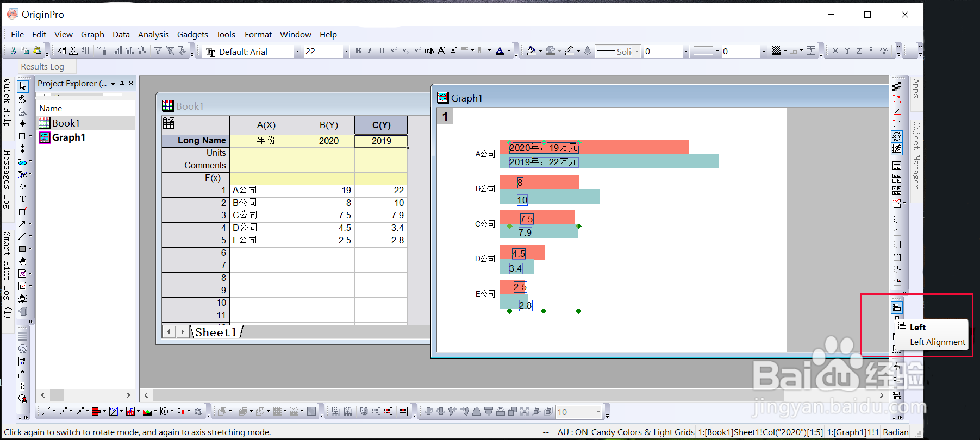Close the Project Explorer panel
This screenshot has width=980, height=440.
131,83
